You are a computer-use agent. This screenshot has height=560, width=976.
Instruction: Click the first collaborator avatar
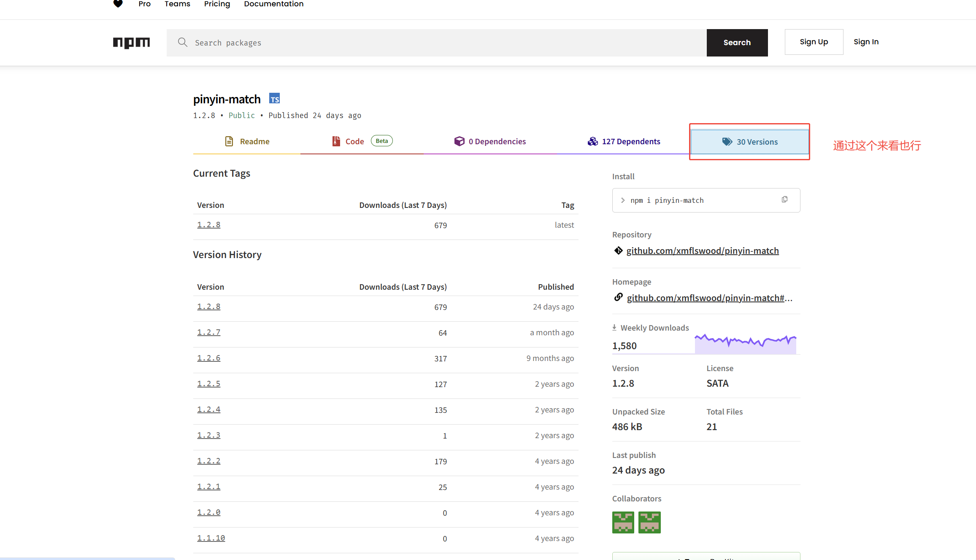(x=623, y=522)
